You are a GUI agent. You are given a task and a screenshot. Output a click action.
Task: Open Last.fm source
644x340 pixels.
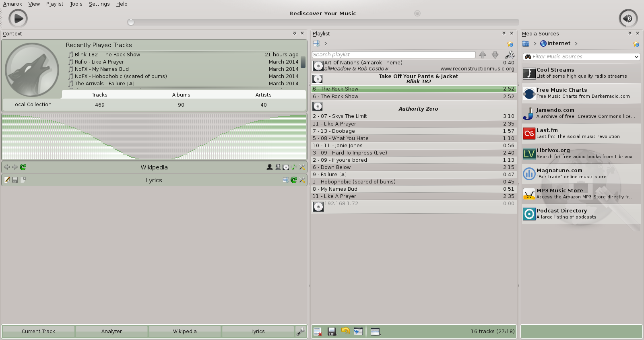point(581,133)
